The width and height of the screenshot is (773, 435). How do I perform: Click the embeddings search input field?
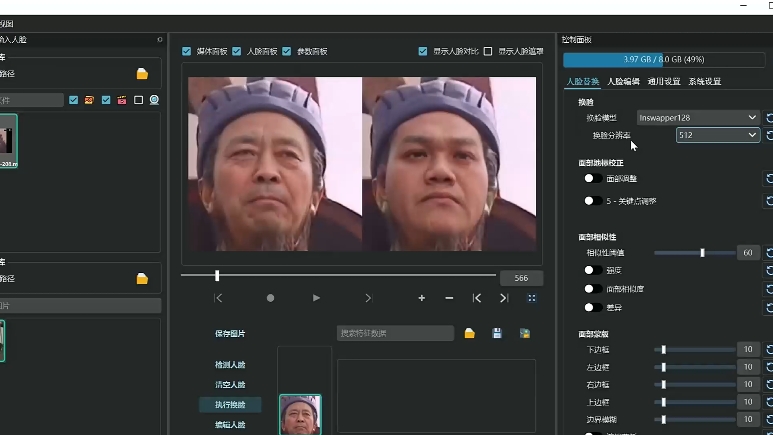click(395, 333)
